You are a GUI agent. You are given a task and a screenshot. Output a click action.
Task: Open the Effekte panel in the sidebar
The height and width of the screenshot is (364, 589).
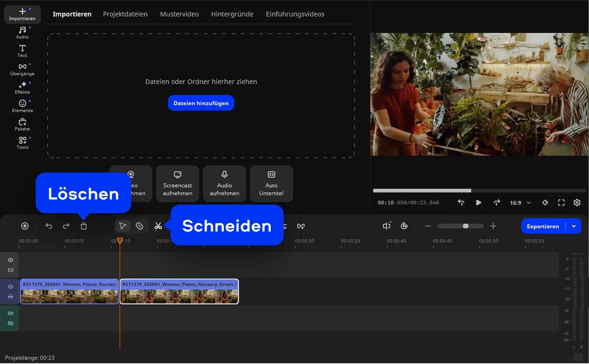click(x=22, y=88)
